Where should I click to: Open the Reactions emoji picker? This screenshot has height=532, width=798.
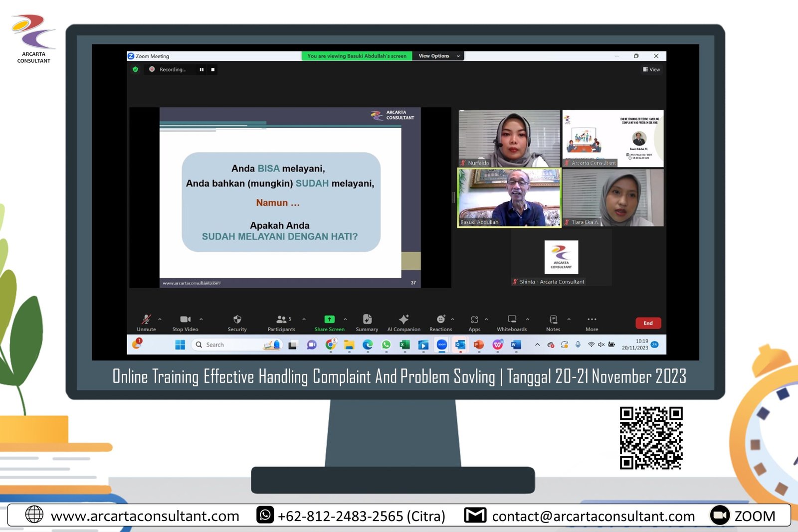(440, 320)
